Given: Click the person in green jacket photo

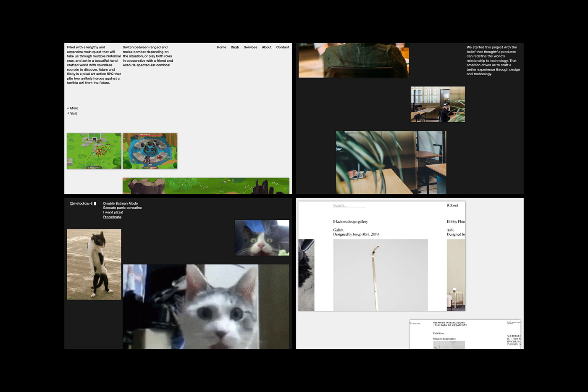Looking at the screenshot, I should point(354,60).
